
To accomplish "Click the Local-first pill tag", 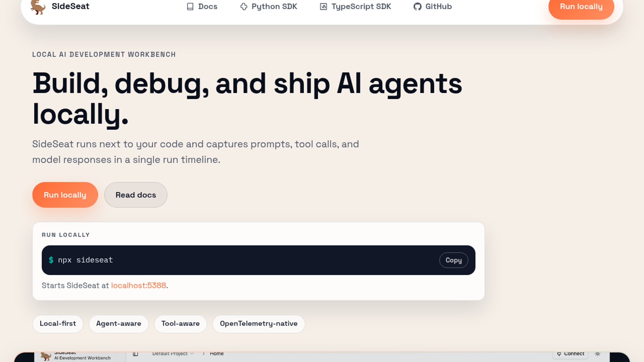I will click(x=58, y=324).
